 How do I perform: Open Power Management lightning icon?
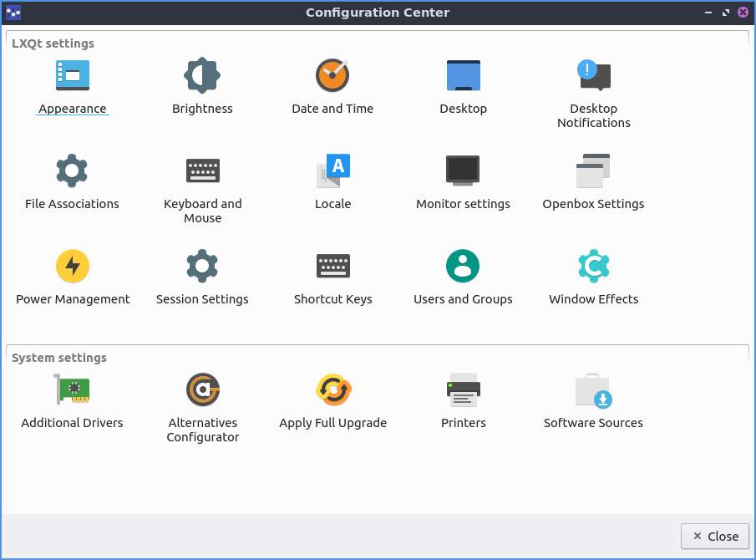pyautogui.click(x=73, y=267)
